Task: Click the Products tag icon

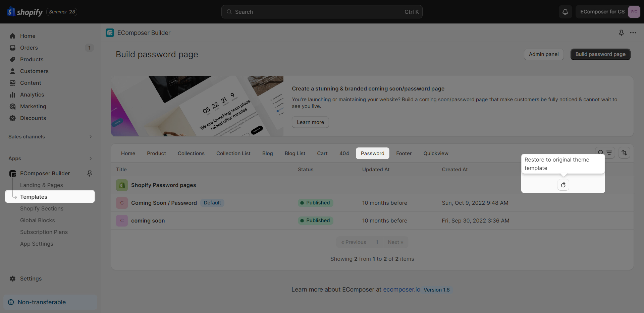Action: click(x=13, y=59)
